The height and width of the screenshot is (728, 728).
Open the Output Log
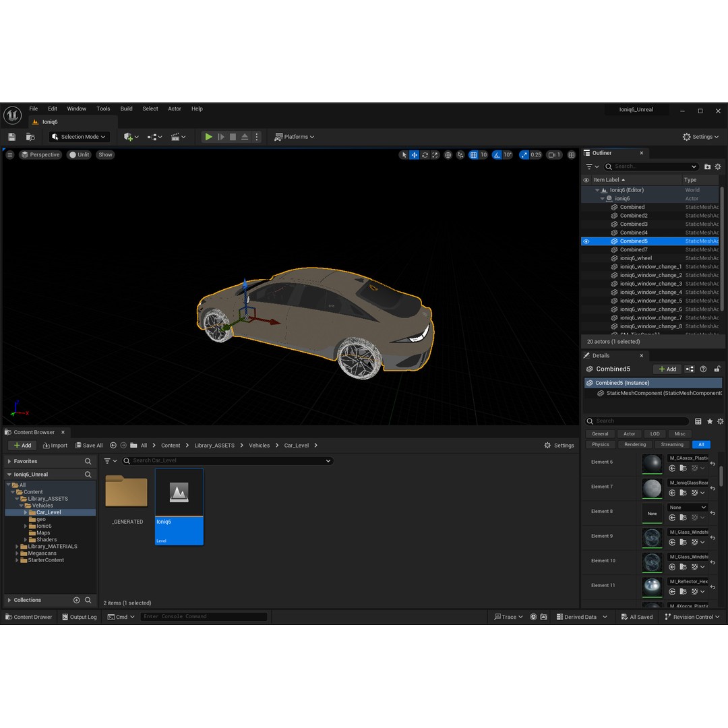80,617
